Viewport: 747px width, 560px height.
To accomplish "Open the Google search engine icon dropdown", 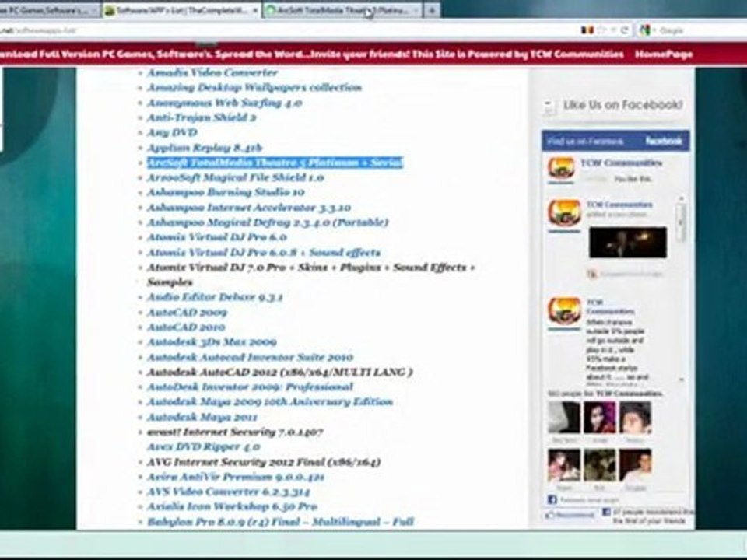I will (x=646, y=30).
